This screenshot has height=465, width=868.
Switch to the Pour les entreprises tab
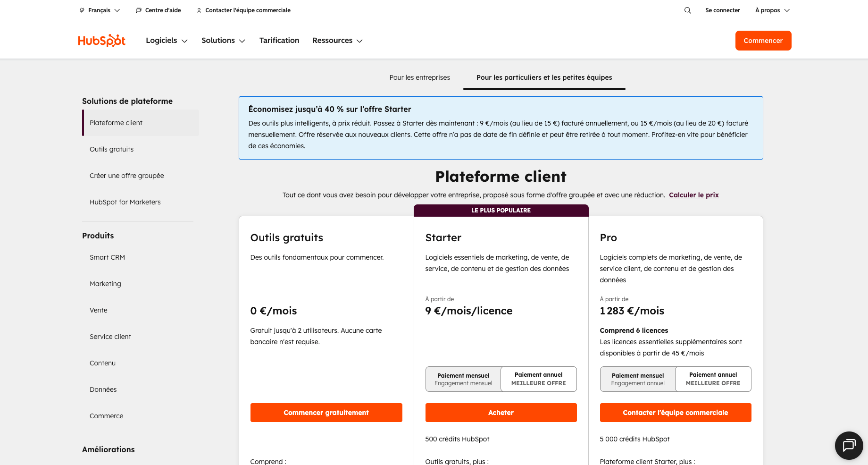pyautogui.click(x=419, y=77)
